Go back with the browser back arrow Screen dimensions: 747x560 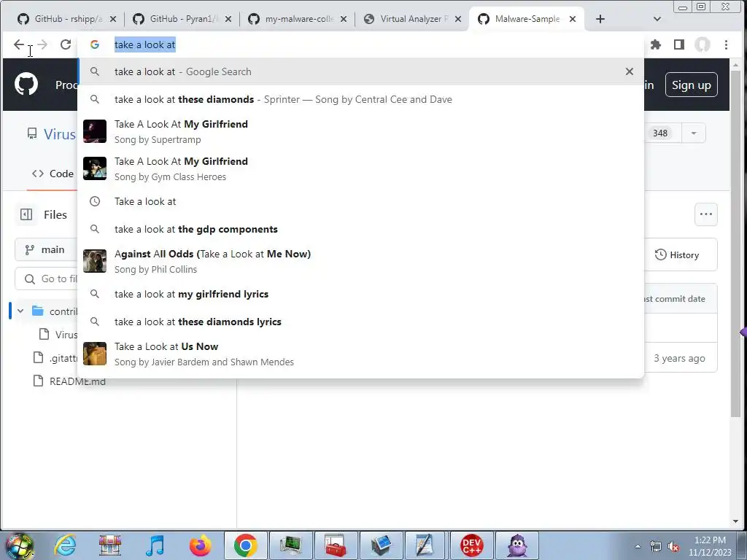coord(18,44)
